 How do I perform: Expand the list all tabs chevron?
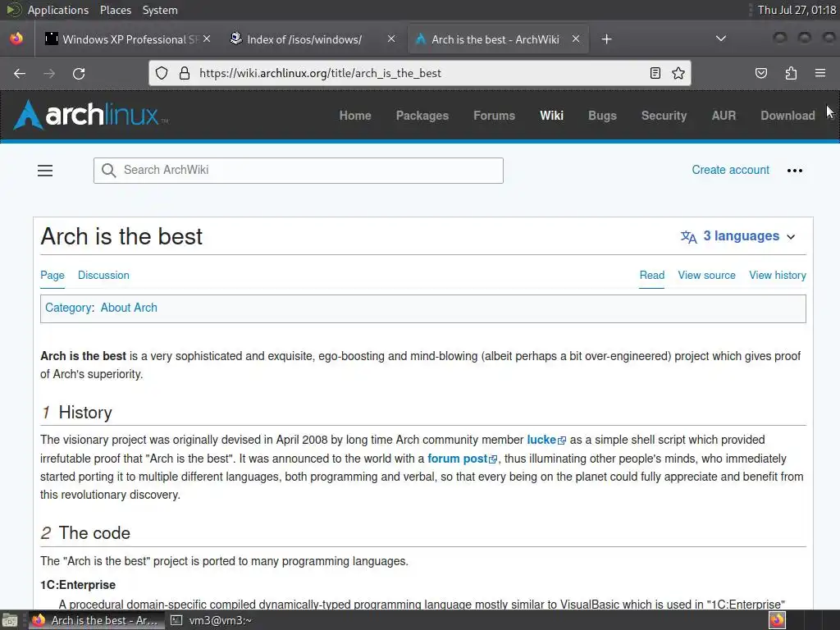tap(721, 39)
